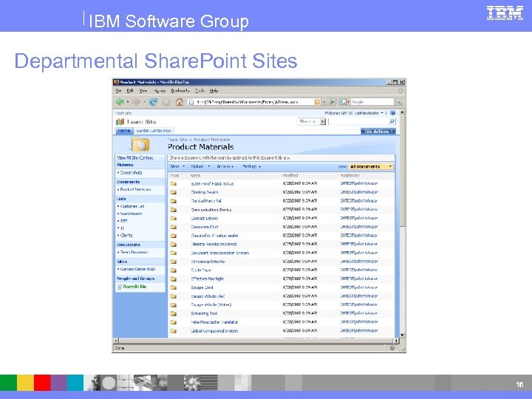Click the folder icon for Eavesdrop Detector
Screen dimensions: 532x399
[174, 262]
